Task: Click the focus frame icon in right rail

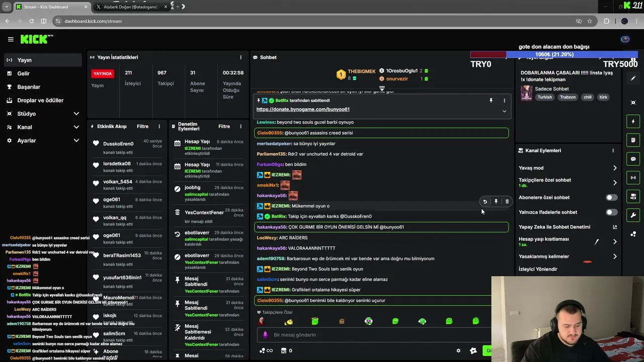Action: (x=633, y=103)
